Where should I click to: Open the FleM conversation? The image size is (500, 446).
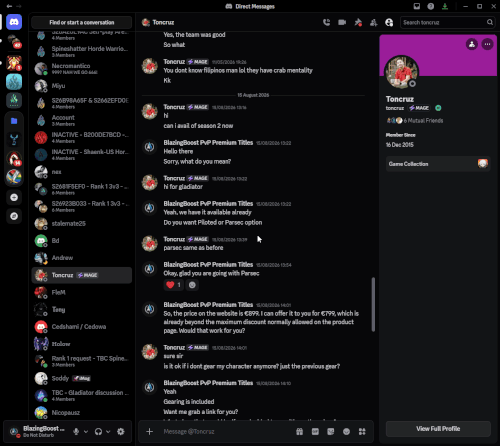tap(82, 292)
